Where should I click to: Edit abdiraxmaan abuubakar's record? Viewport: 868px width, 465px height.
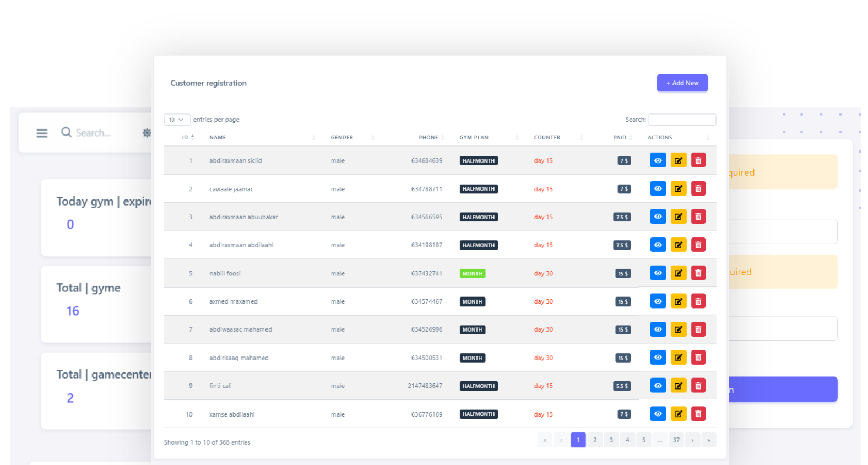coord(679,217)
